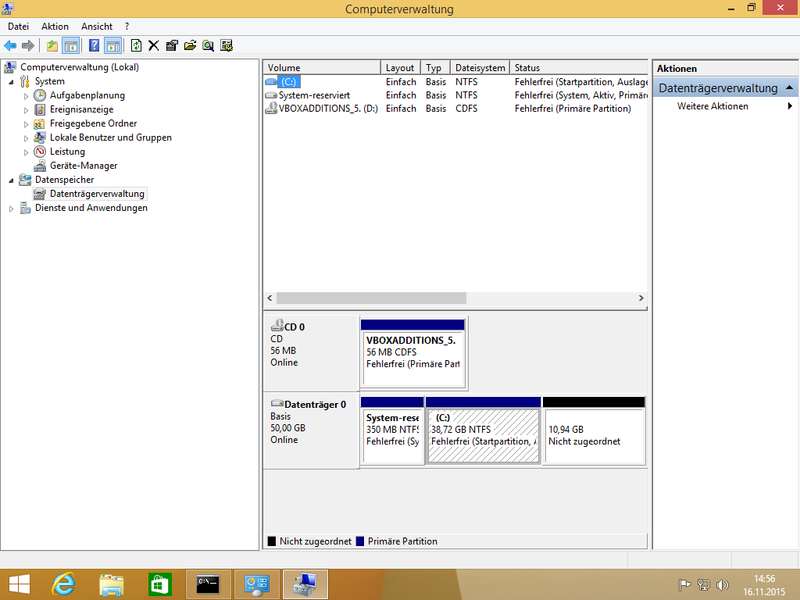This screenshot has height=600, width=800.
Task: Collapse the System tree node
Action: (x=11, y=82)
